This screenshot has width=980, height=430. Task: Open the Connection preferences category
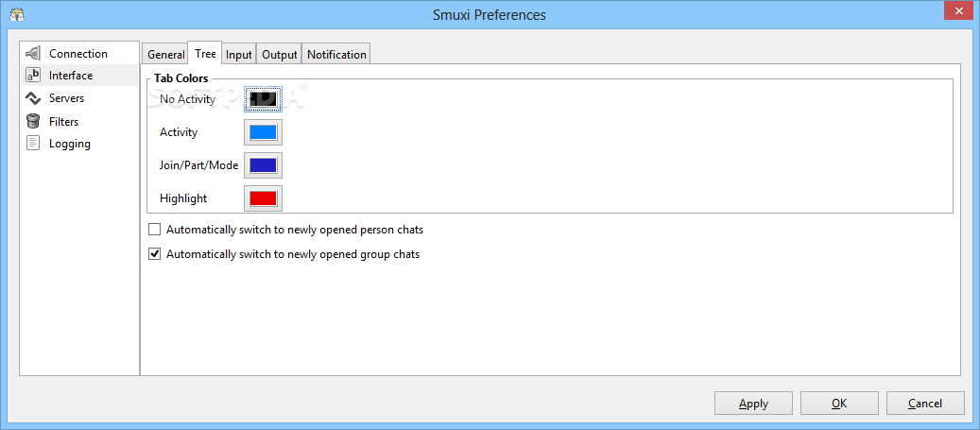[78, 54]
